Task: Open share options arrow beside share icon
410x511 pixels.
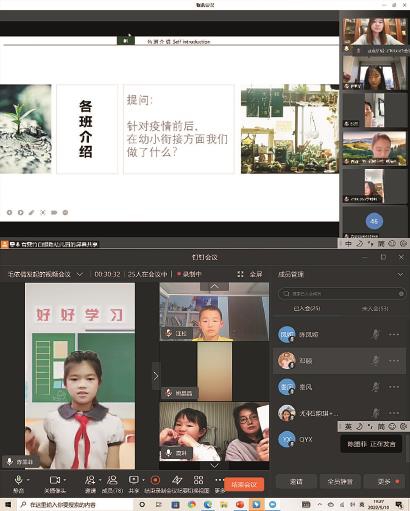Action: pyautogui.click(x=143, y=480)
